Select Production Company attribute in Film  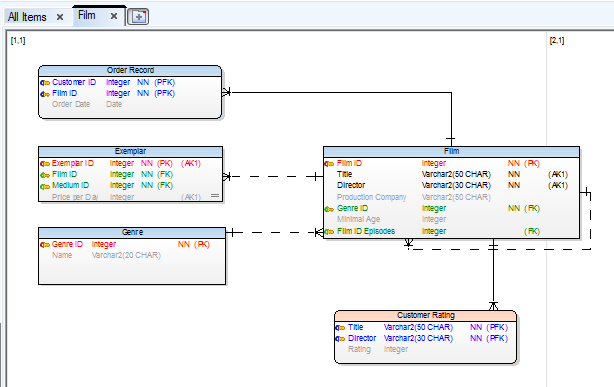point(371,197)
